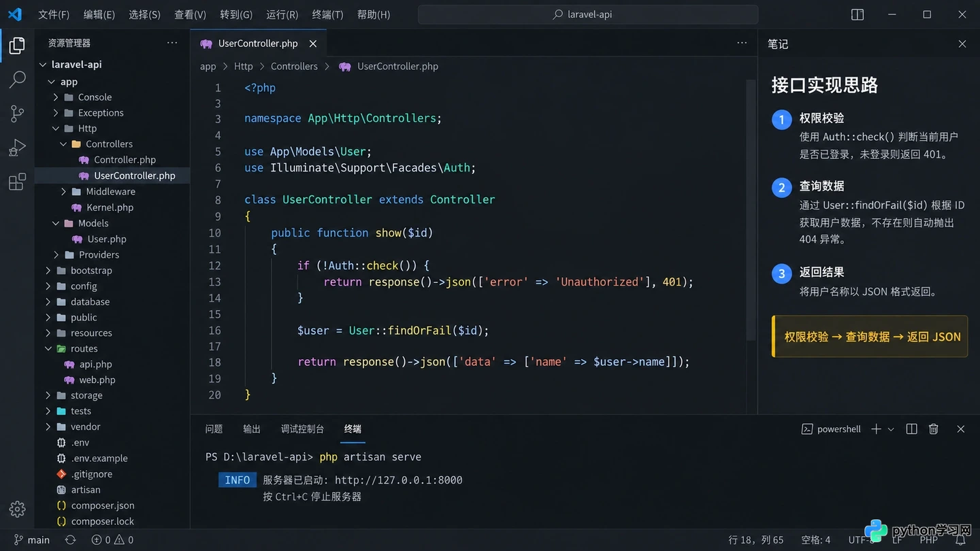This screenshot has height=551, width=980.
Task: Open the 编辑(E) menu
Action: (x=99, y=14)
